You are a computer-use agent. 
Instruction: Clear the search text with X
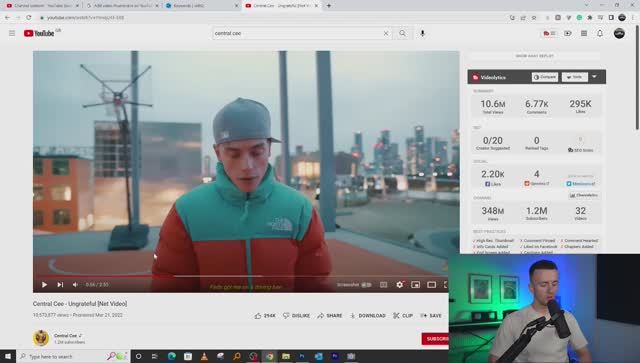[x=386, y=33]
